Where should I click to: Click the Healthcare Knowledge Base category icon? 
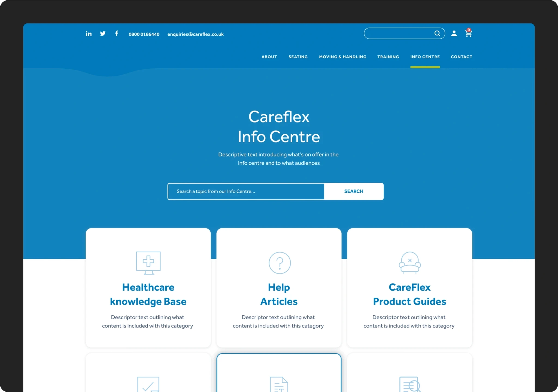click(x=148, y=262)
